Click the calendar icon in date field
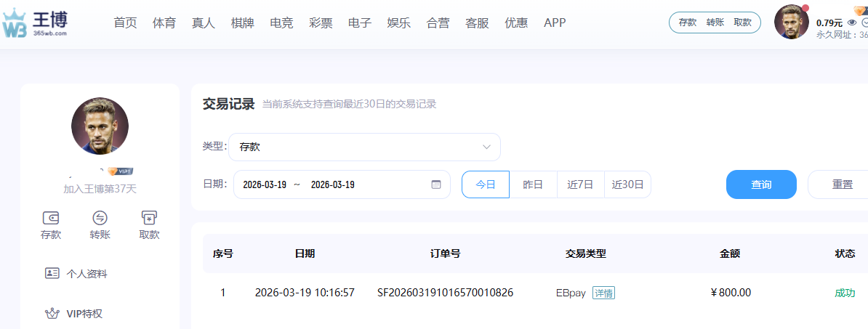This screenshot has height=329, width=868. [436, 184]
